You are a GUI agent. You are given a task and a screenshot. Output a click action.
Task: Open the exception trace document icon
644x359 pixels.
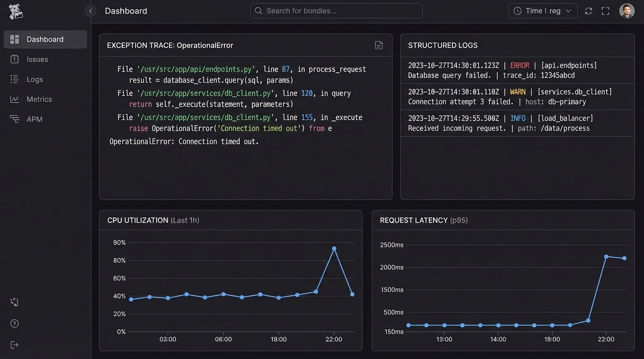379,45
